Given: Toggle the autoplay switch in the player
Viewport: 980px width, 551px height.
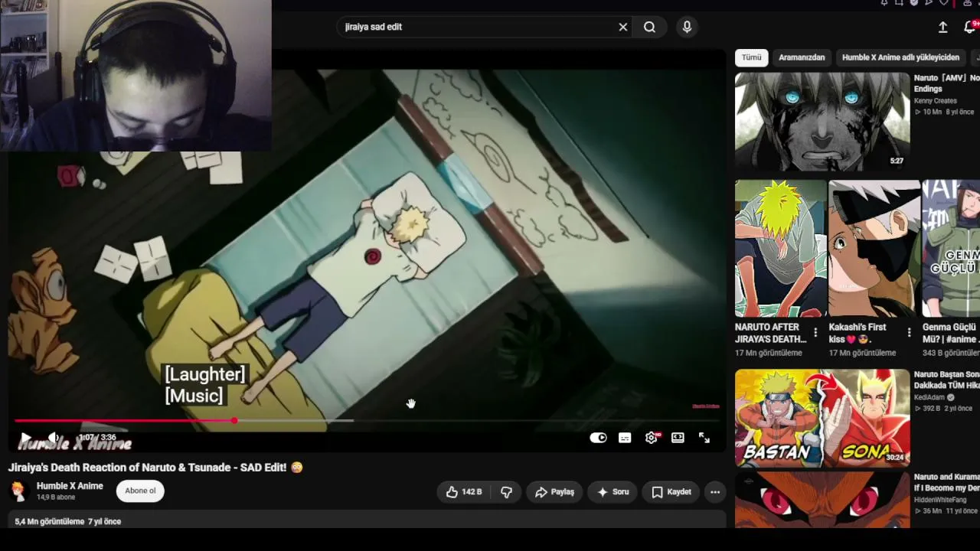Looking at the screenshot, I should pos(598,438).
